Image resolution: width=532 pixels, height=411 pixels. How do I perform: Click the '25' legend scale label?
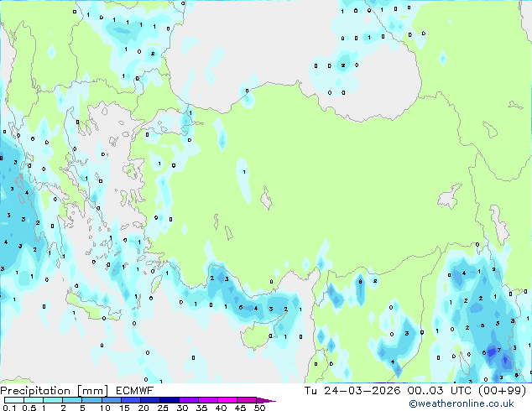[x=163, y=408]
